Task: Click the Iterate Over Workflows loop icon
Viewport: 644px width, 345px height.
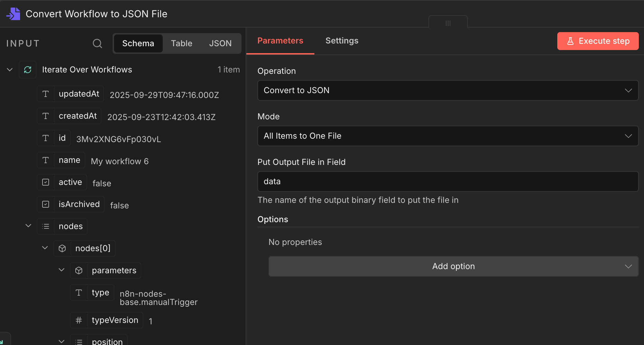Action: coord(28,70)
